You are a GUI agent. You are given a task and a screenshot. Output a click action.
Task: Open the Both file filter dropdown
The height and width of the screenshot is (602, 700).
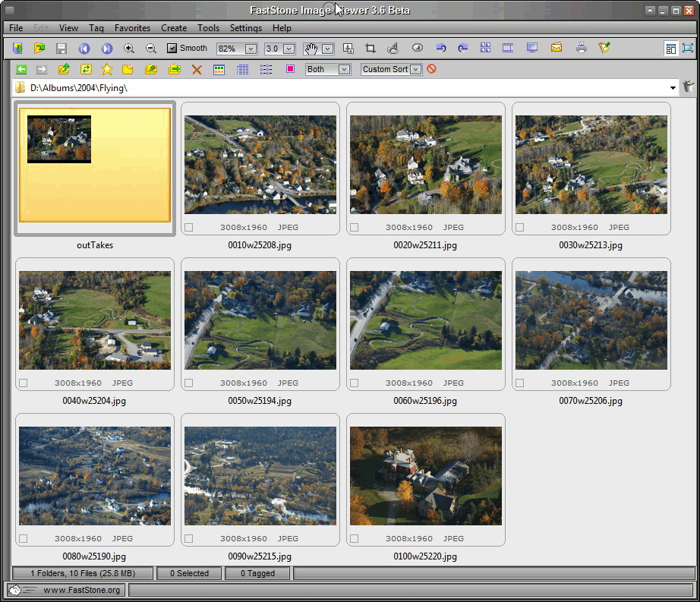point(344,70)
